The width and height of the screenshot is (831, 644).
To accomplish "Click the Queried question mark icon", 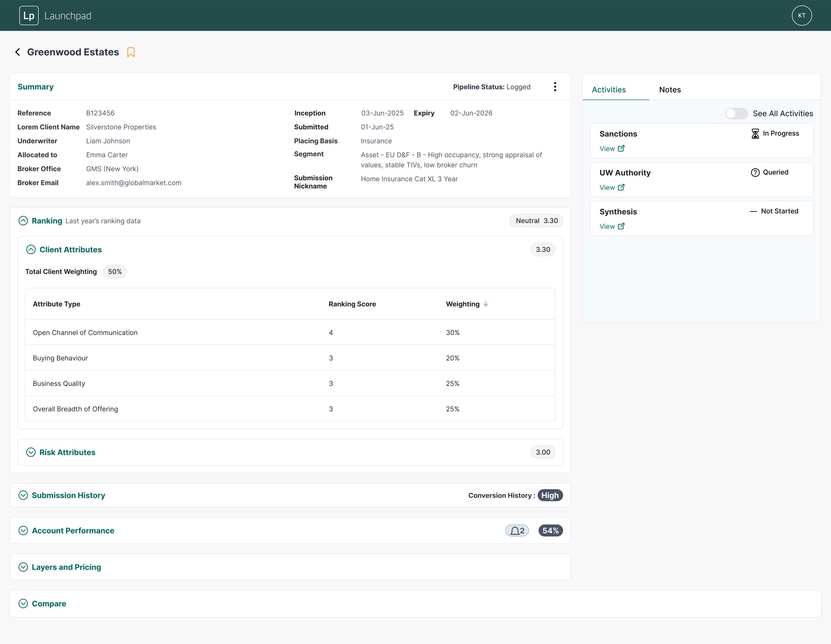I will (755, 172).
